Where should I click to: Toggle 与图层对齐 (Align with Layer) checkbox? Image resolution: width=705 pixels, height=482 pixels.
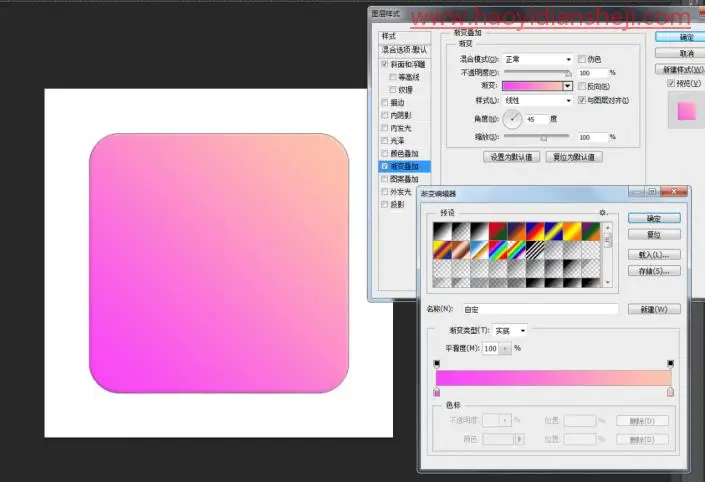click(x=582, y=100)
